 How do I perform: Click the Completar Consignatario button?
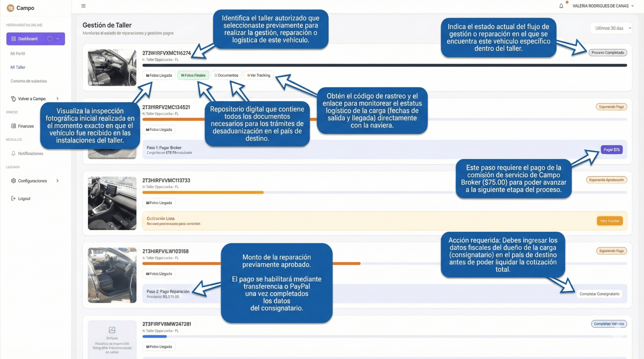click(x=599, y=294)
